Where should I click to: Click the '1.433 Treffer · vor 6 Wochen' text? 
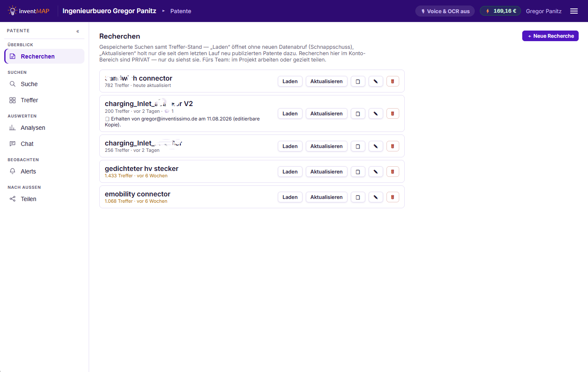tap(136, 176)
